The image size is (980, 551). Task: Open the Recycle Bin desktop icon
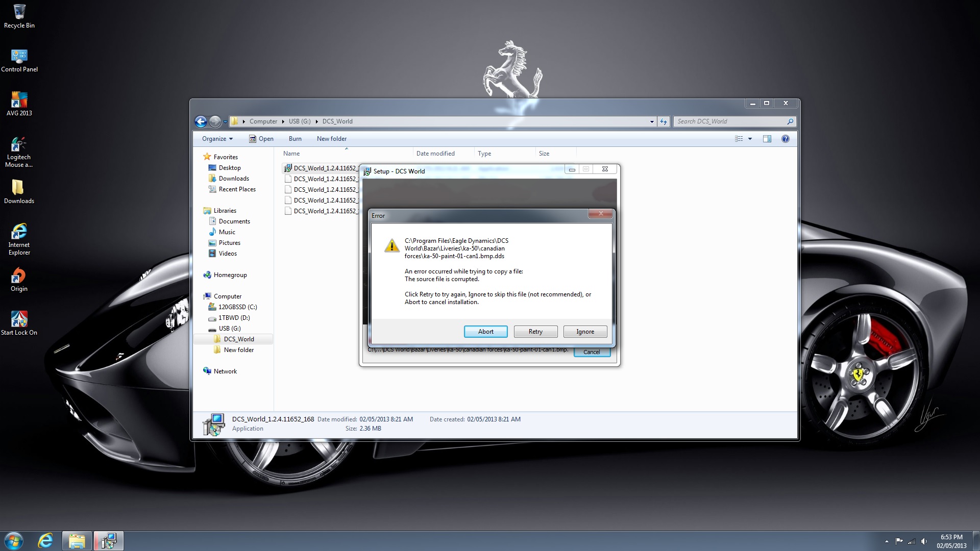click(x=19, y=16)
